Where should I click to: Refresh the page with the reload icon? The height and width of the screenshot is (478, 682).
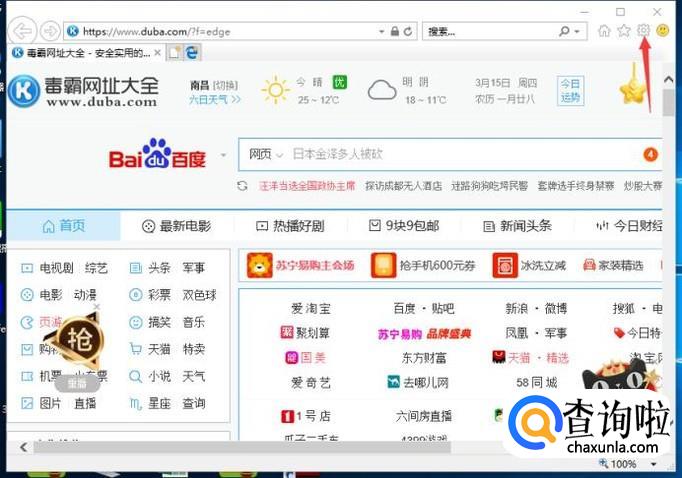click(x=408, y=31)
